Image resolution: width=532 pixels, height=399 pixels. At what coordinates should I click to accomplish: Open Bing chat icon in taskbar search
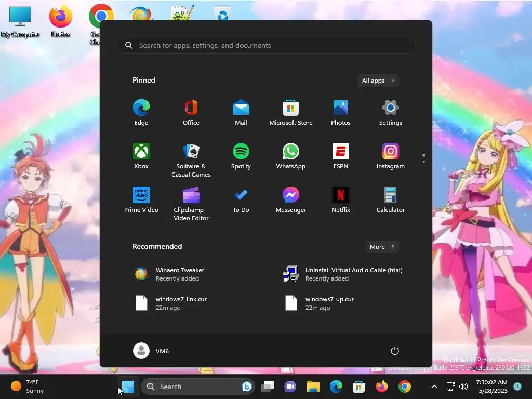(x=247, y=387)
